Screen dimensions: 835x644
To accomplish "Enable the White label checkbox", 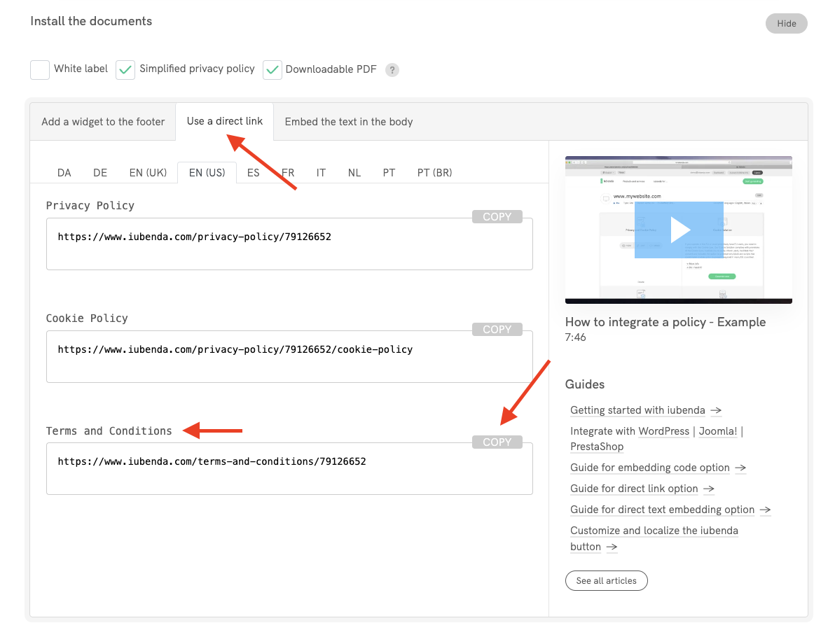I will 40,70.
